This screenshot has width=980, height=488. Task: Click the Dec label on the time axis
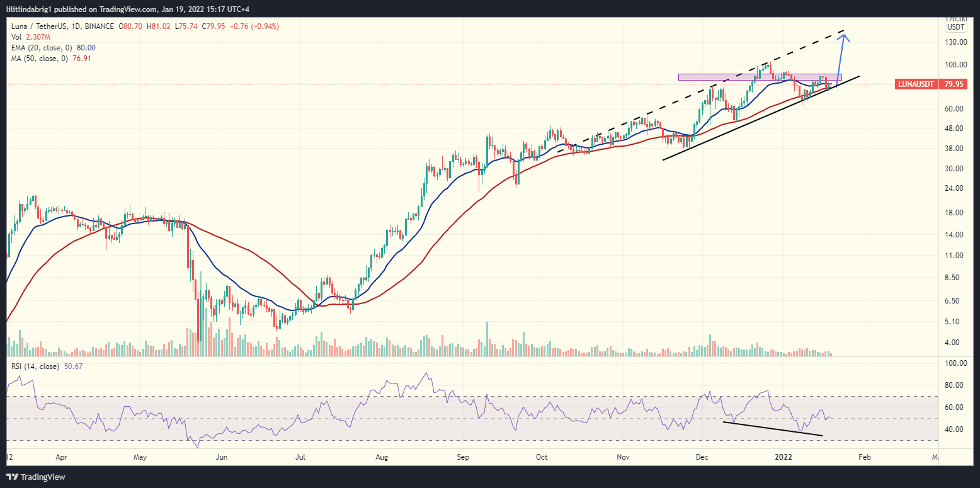click(702, 457)
